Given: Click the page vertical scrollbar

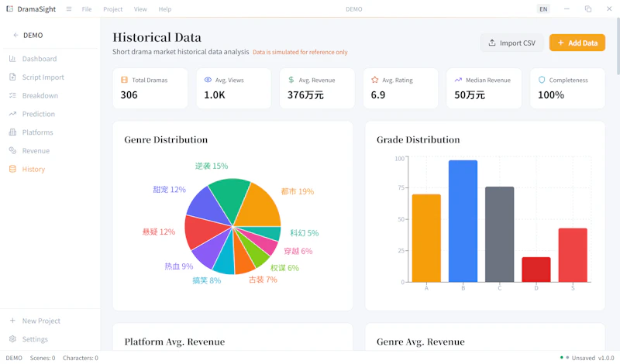Looking at the screenshot, I should coord(618,46).
